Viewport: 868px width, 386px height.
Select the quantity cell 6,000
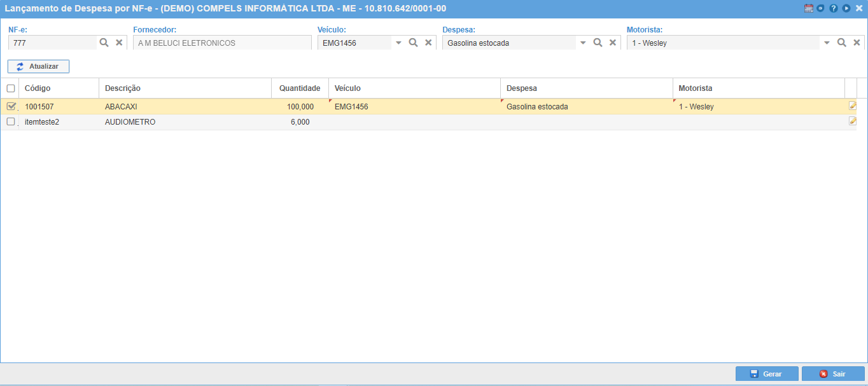(x=300, y=121)
